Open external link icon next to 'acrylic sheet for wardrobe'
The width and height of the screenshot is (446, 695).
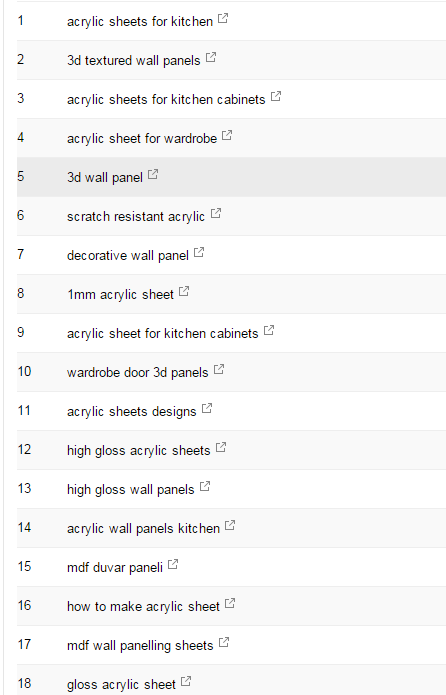[x=227, y=135]
